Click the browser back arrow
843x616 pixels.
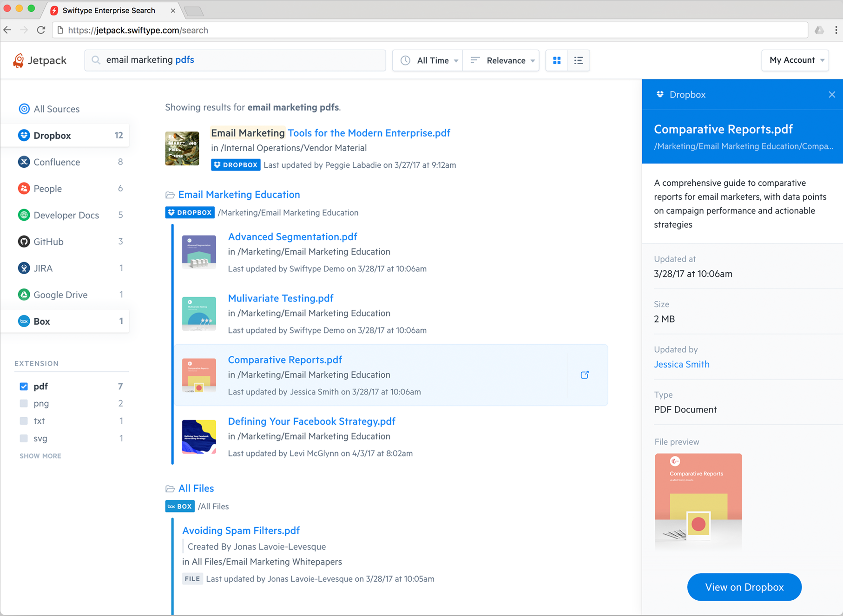(x=8, y=30)
